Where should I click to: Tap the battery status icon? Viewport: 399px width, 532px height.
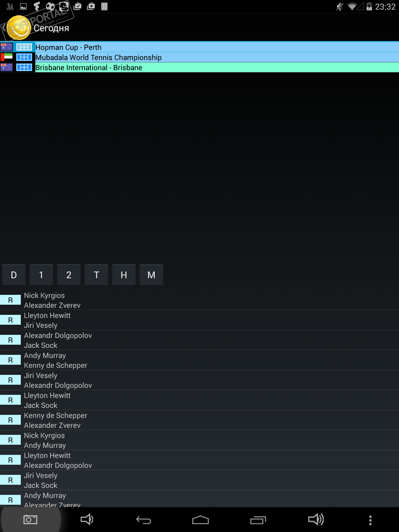[369, 6]
